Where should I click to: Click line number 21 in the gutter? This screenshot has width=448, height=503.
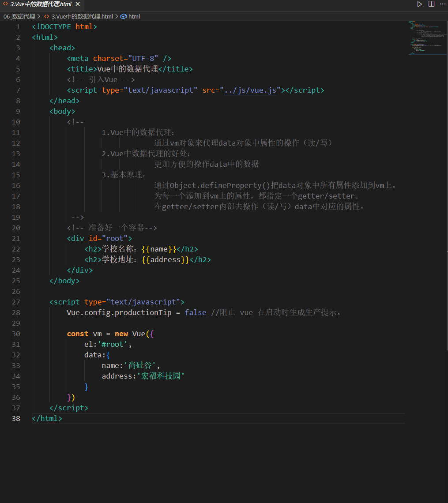point(16,238)
